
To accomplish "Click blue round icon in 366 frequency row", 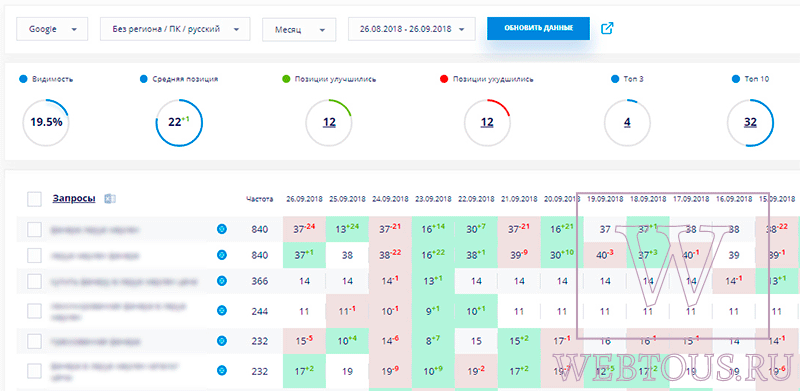I will [x=222, y=281].
